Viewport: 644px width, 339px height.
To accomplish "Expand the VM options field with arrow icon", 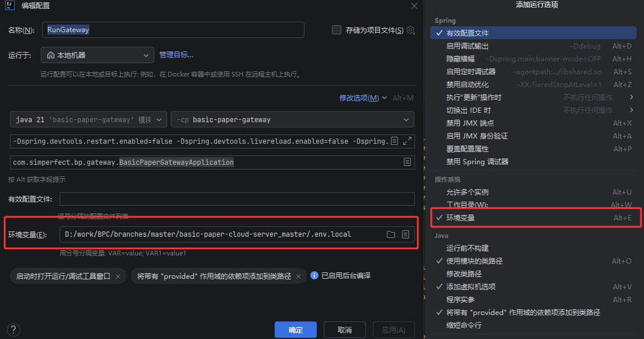I will pos(407,141).
